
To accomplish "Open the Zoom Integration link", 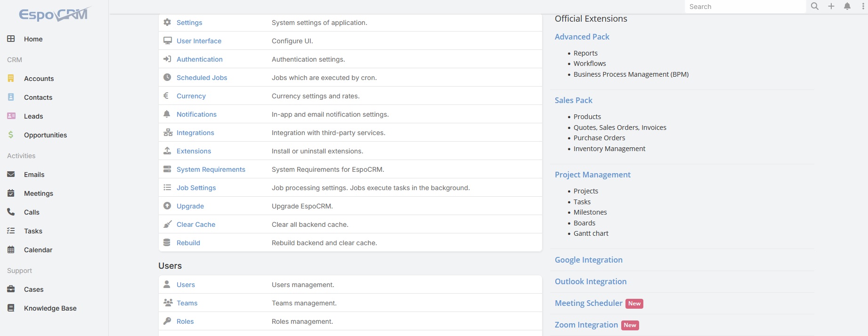I will coord(586,325).
